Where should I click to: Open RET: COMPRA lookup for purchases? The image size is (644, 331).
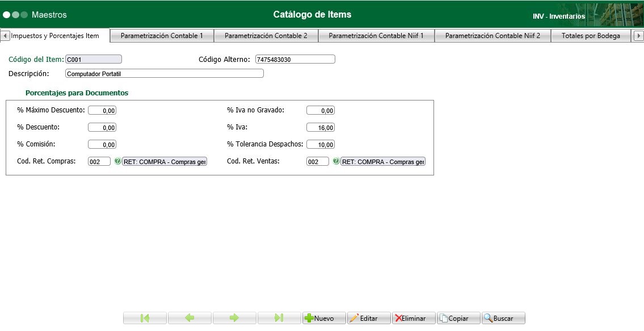click(x=165, y=161)
